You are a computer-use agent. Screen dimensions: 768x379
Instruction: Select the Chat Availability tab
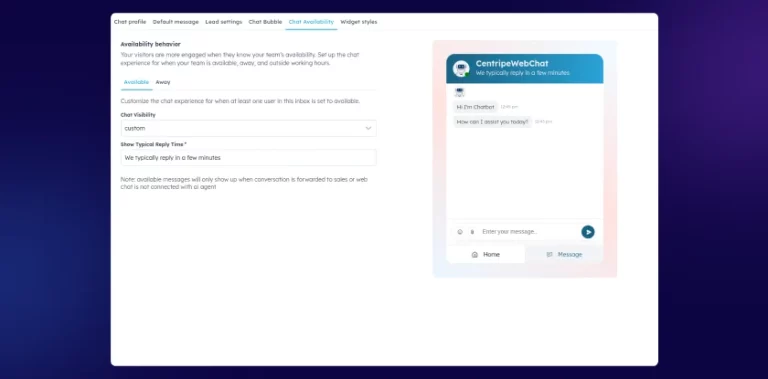point(311,22)
